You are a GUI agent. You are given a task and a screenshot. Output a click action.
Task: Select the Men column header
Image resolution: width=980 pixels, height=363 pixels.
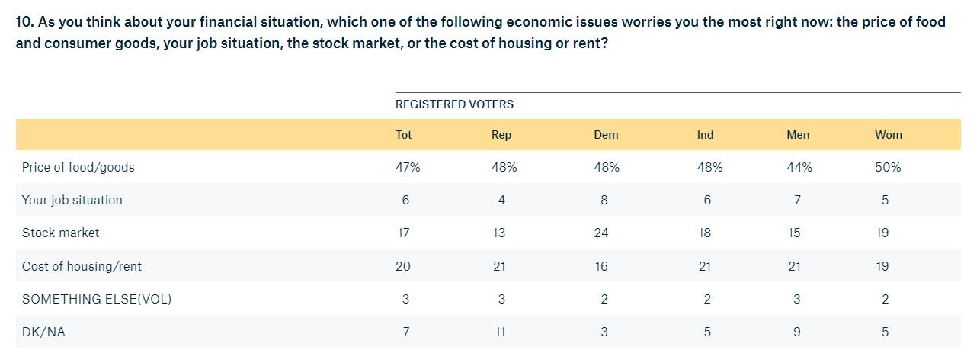coord(798,135)
